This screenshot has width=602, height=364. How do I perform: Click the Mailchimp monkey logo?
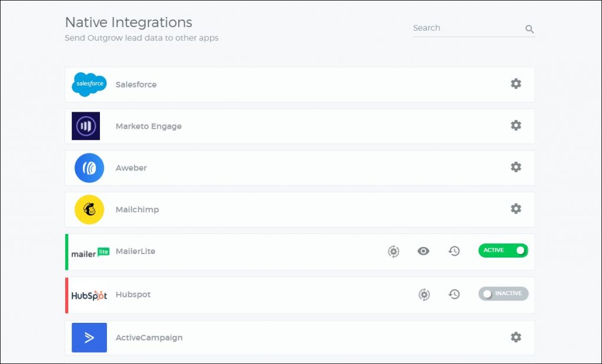coord(89,209)
